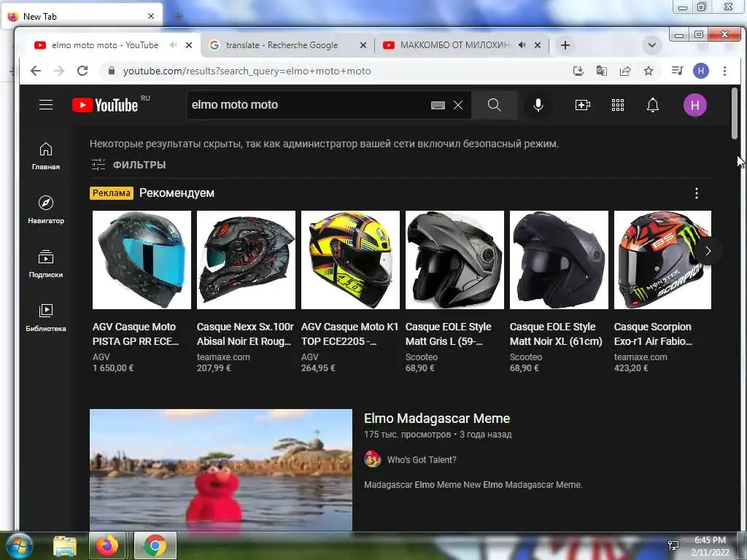Open Библиотека in the sidebar
The width and height of the screenshot is (747, 560).
point(46,318)
